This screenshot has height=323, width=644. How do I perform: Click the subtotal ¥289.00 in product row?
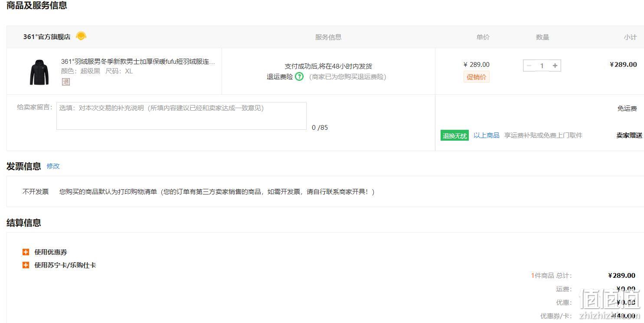click(x=623, y=65)
